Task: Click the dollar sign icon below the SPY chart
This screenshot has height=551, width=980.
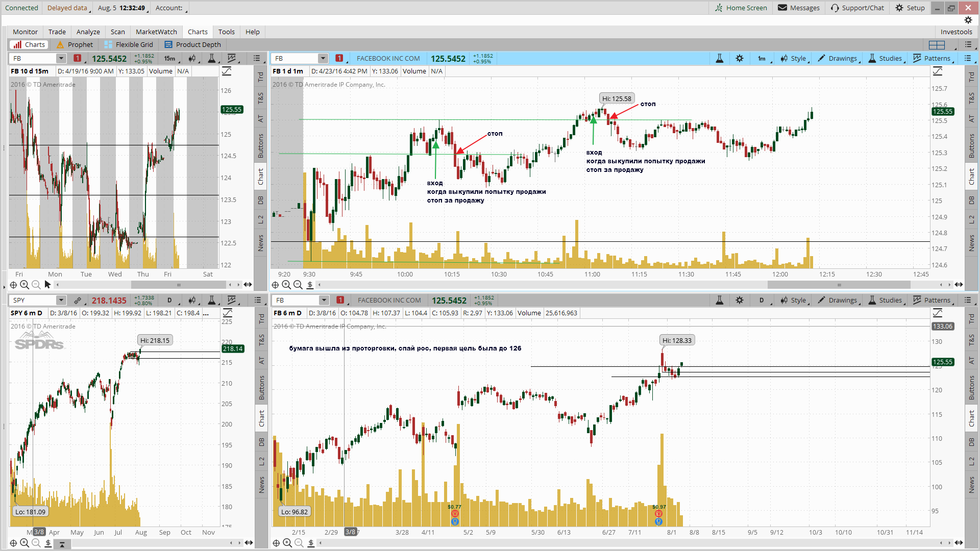Action: (48, 543)
